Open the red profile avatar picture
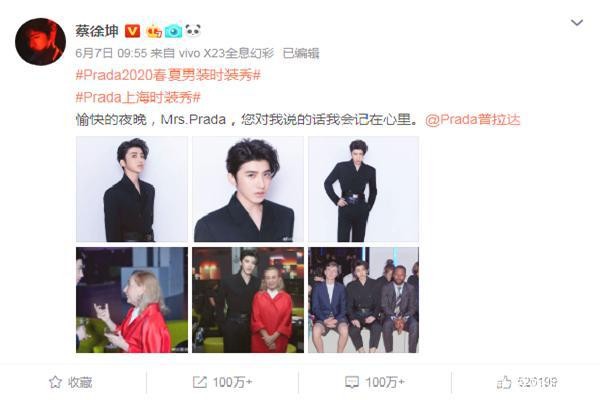This screenshot has height=400, width=600. (x=40, y=42)
